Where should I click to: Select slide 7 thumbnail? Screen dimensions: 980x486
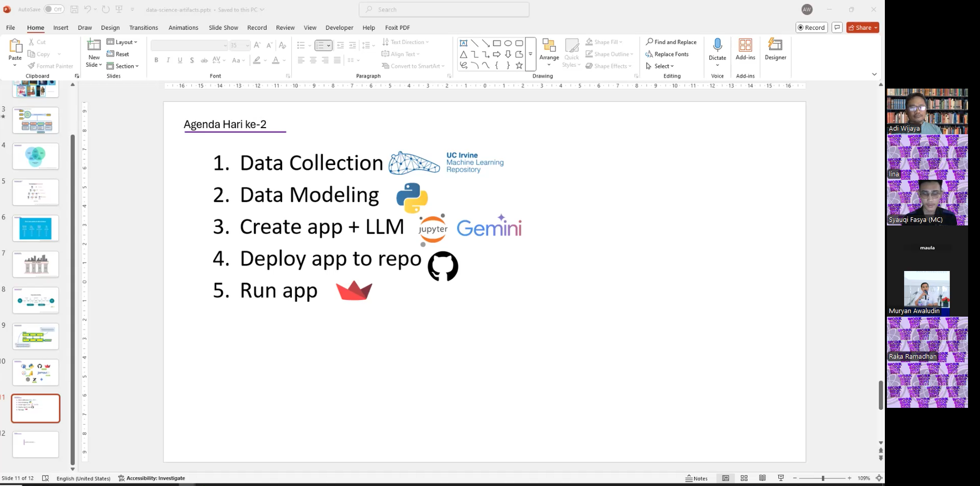click(x=36, y=264)
